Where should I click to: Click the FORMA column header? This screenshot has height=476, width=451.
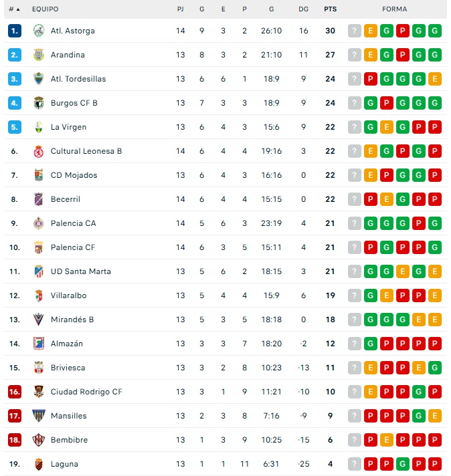(x=395, y=9)
